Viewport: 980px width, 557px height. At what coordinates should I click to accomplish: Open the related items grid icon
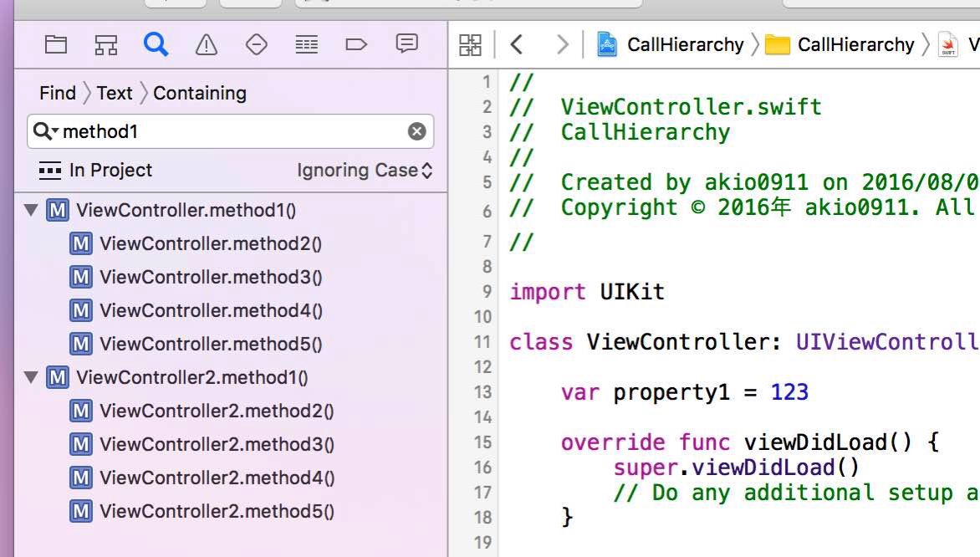click(x=470, y=44)
